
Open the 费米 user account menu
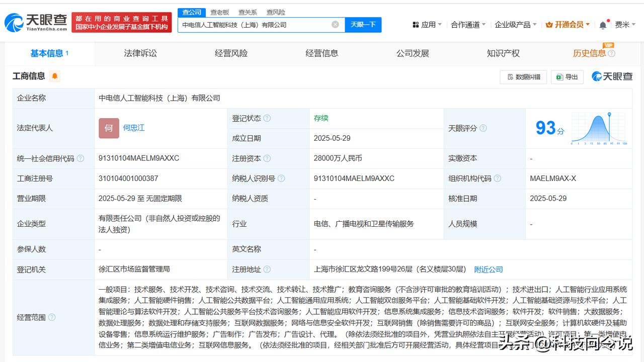pyautogui.click(x=624, y=25)
